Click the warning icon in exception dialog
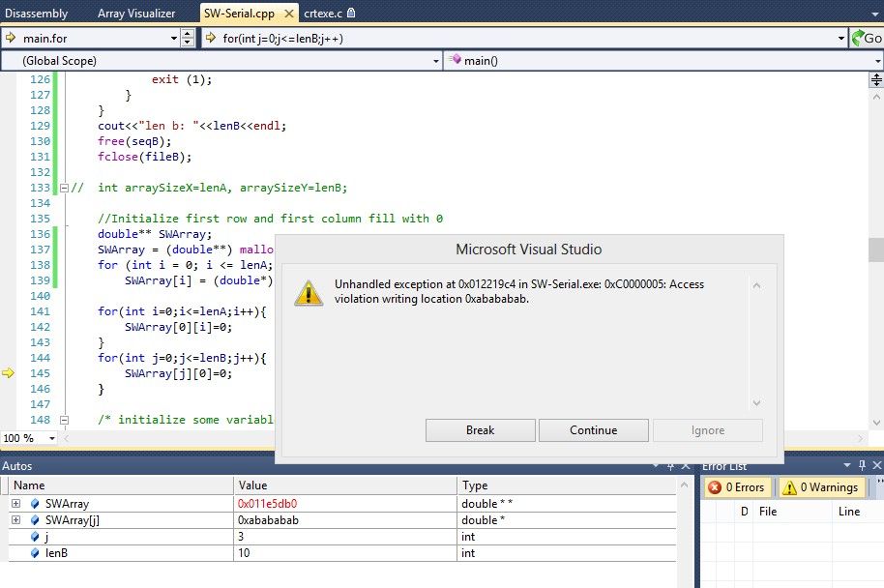The height and width of the screenshot is (588, 884). point(309,293)
